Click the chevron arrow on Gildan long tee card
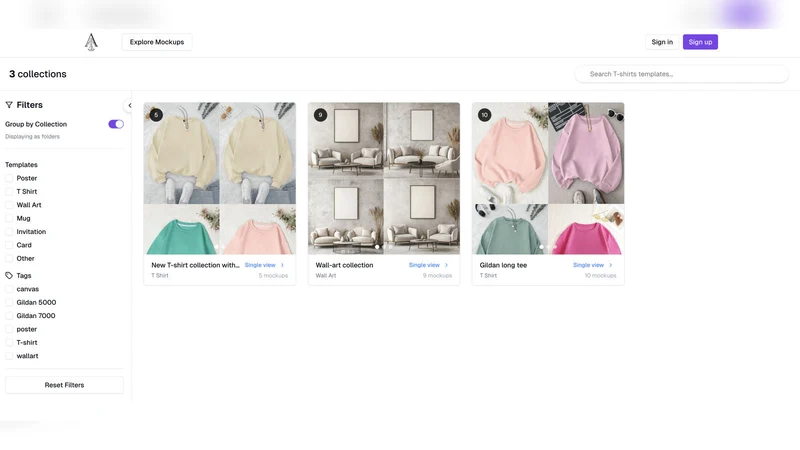Viewport: 800px width, 450px height. click(611, 265)
